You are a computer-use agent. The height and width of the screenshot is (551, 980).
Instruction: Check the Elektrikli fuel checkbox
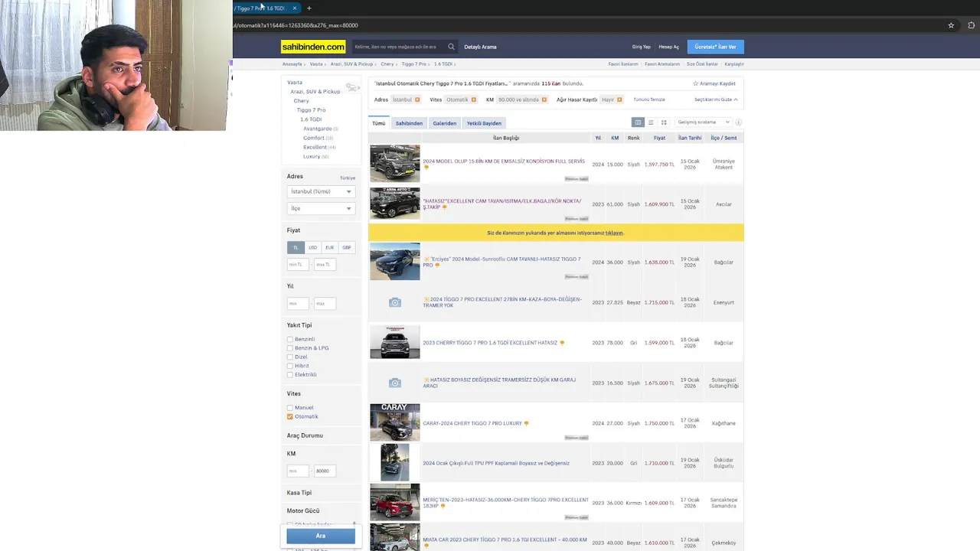point(290,374)
